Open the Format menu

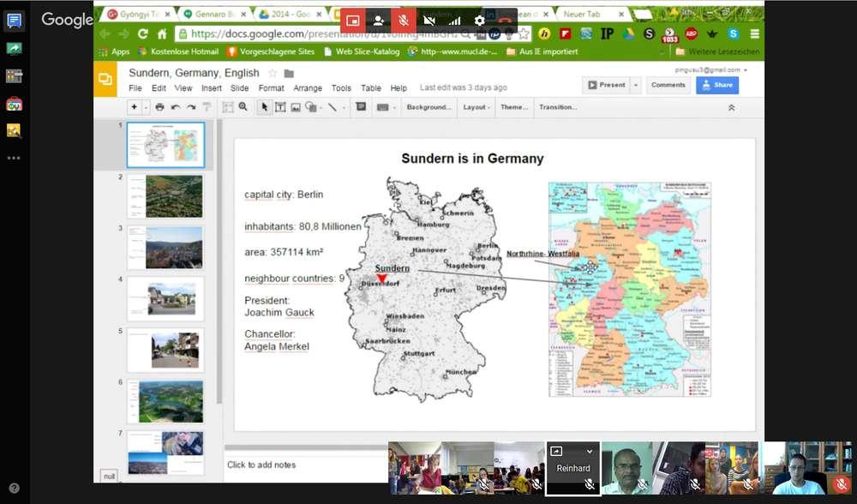pyautogui.click(x=271, y=88)
